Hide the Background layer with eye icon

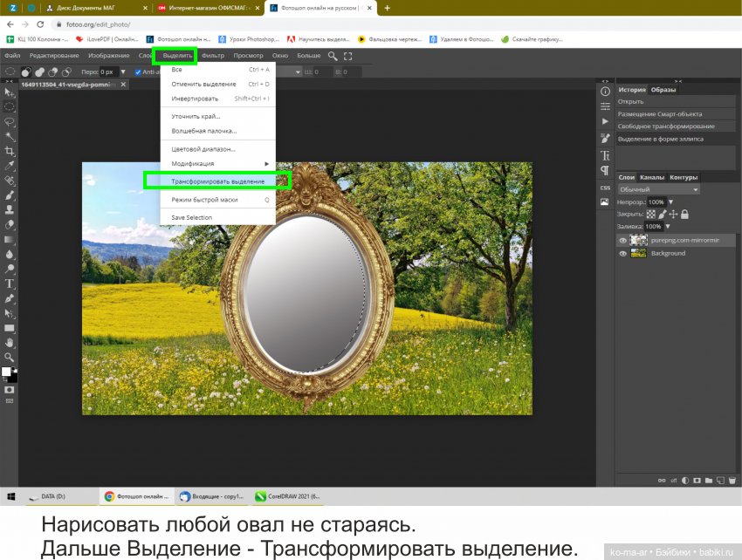click(x=622, y=253)
